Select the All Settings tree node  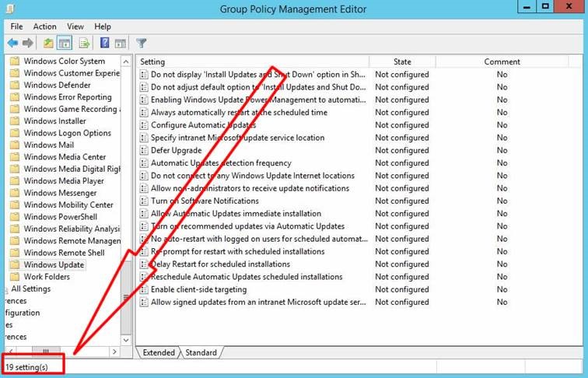(31, 289)
